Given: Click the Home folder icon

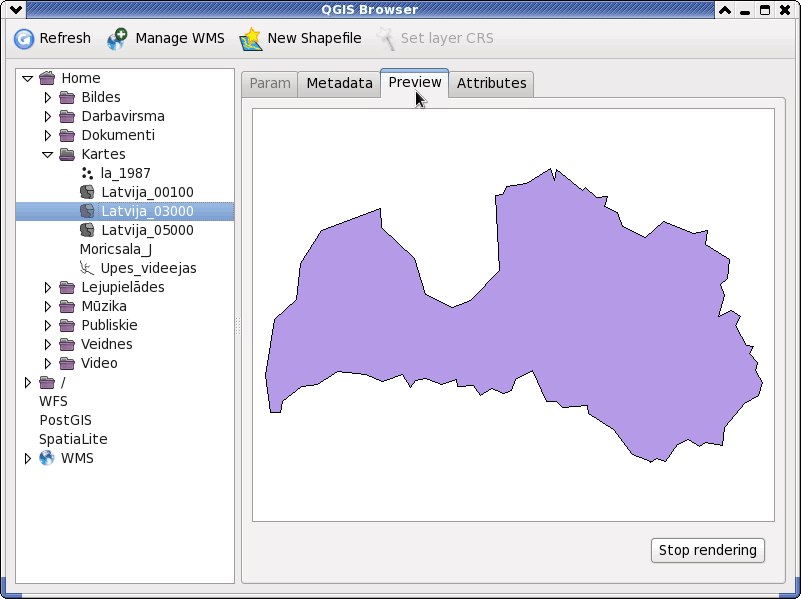Looking at the screenshot, I should tap(47, 78).
